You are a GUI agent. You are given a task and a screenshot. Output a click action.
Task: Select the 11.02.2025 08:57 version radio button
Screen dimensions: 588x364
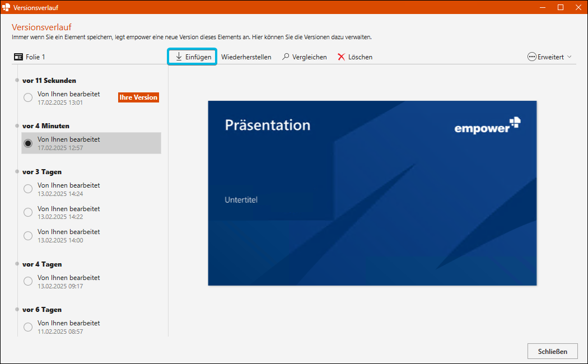28,327
